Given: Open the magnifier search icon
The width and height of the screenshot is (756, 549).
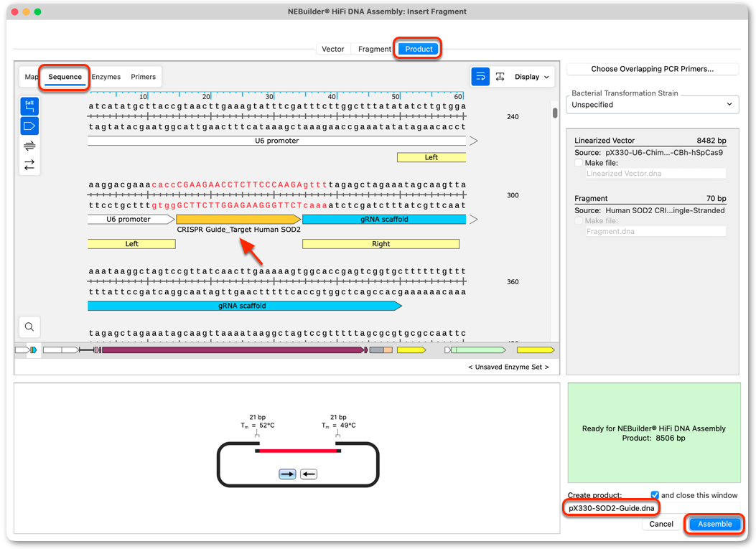Looking at the screenshot, I should tap(29, 327).
